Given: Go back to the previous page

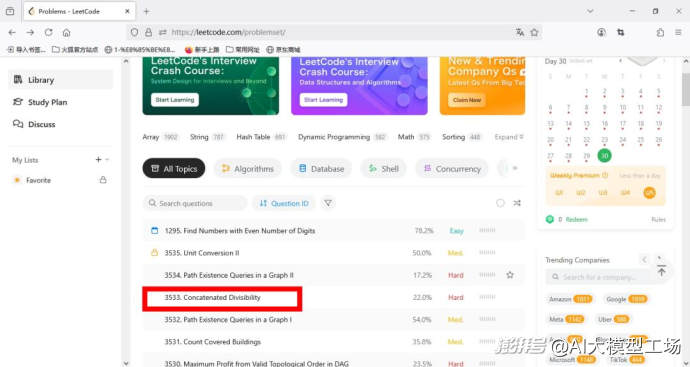Looking at the screenshot, I should coord(12,32).
